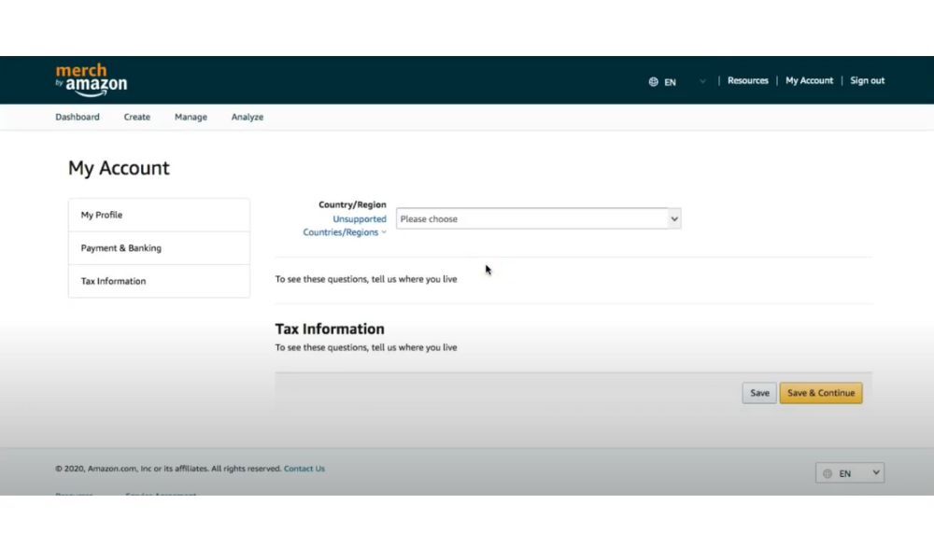
Task: Click the Merch by Amazon logo
Action: pyautogui.click(x=92, y=79)
